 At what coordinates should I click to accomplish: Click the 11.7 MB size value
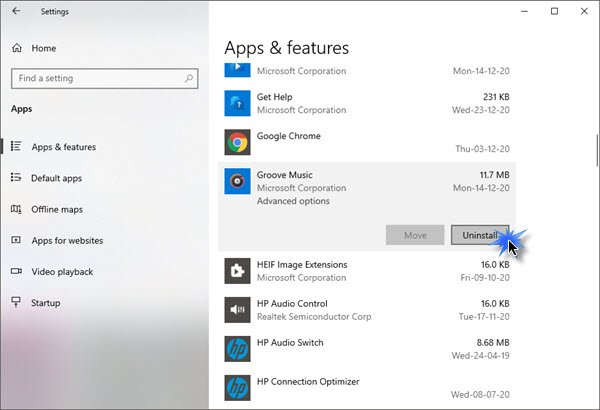pos(494,175)
